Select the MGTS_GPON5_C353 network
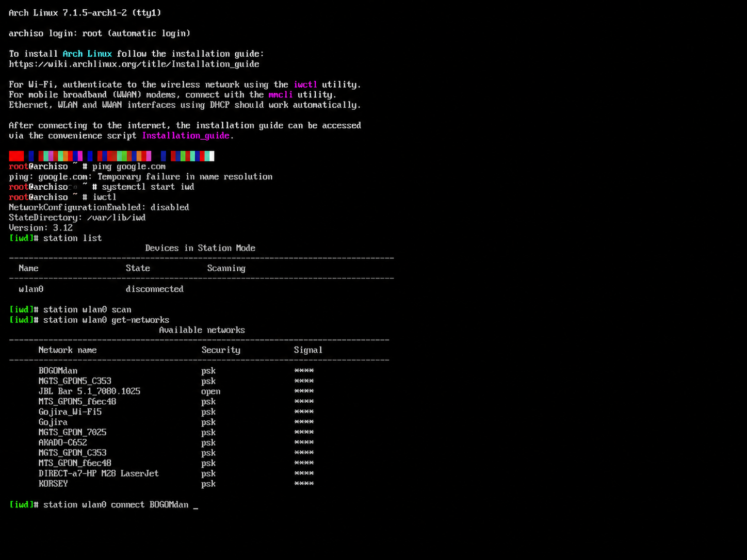Viewport: 747px width, 560px height. 75,381
